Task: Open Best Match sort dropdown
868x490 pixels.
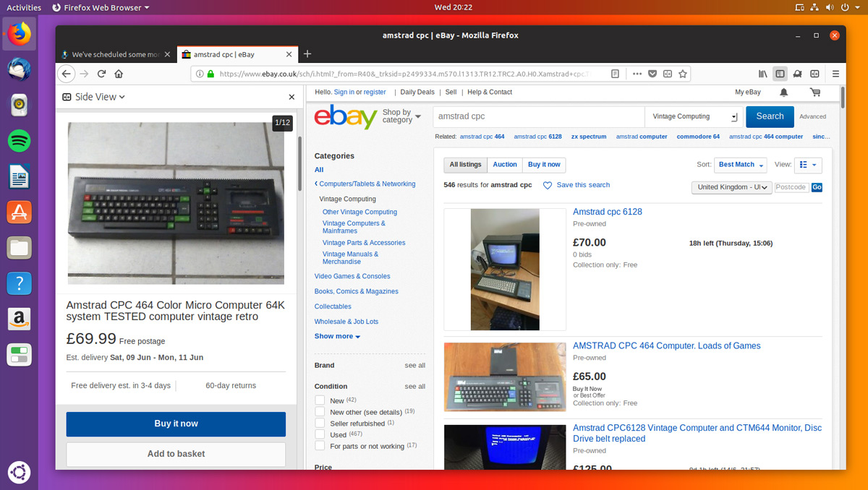Action: pos(741,165)
